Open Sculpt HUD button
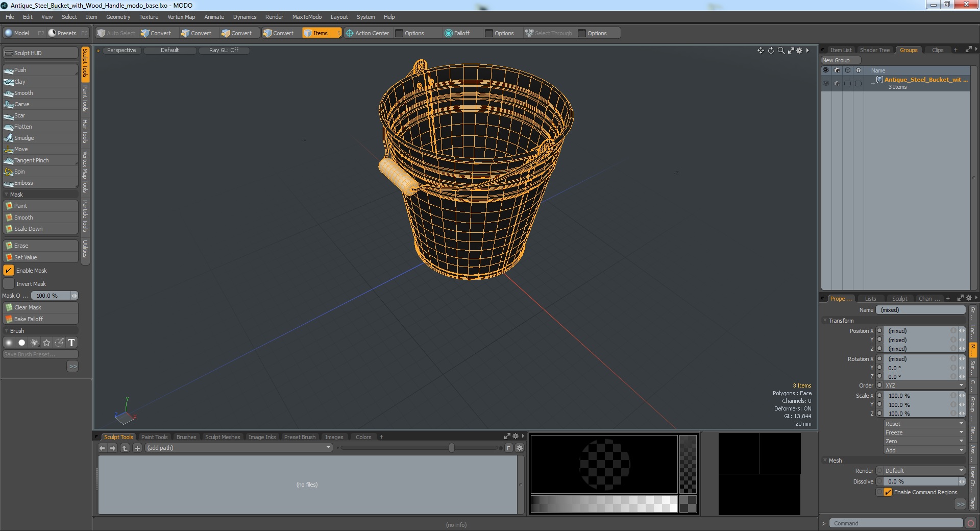Viewport: 980px width, 531px height. pos(40,53)
